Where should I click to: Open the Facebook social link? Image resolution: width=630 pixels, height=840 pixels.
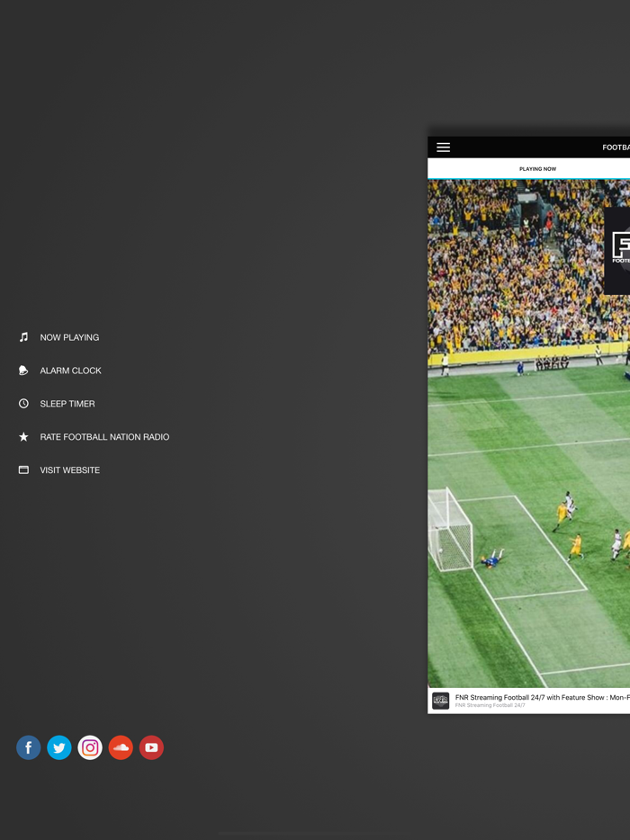coord(29,747)
